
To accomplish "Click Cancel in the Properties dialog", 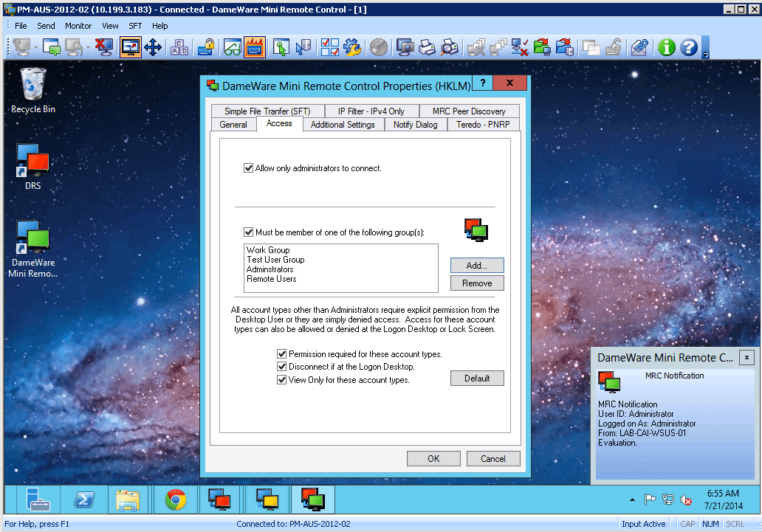I will (492, 459).
